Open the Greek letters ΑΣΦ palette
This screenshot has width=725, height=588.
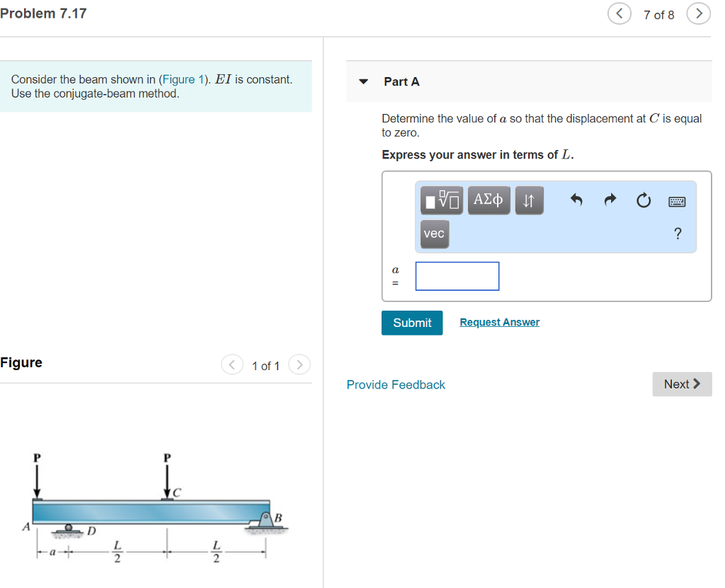pyautogui.click(x=489, y=200)
